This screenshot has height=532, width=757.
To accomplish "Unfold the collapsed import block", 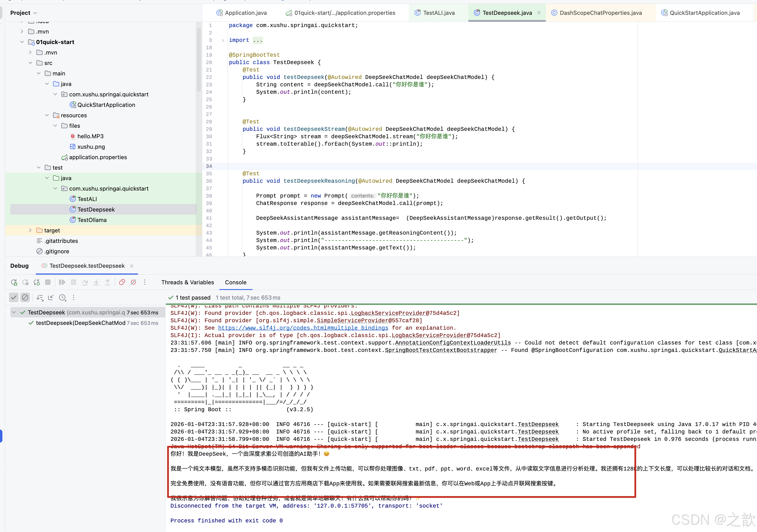I will click(223, 40).
